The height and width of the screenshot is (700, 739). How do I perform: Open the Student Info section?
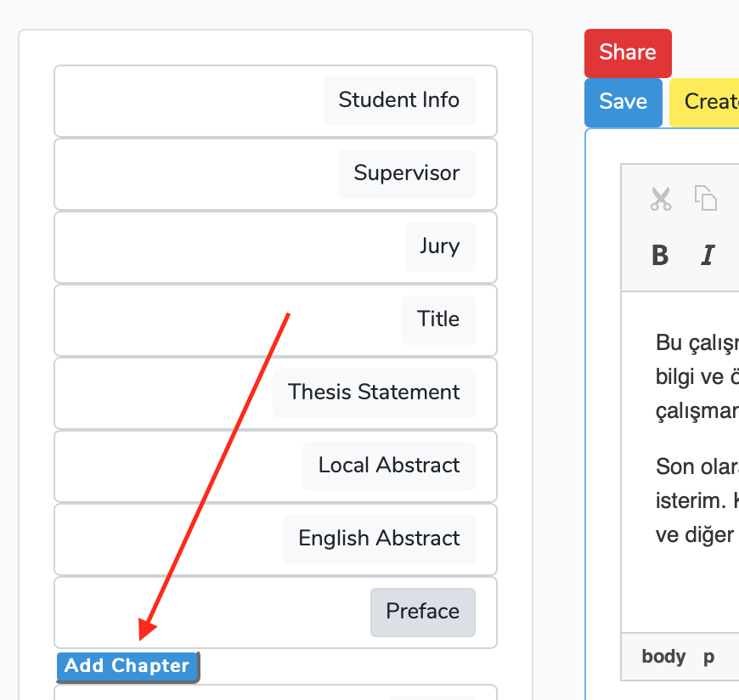398,100
